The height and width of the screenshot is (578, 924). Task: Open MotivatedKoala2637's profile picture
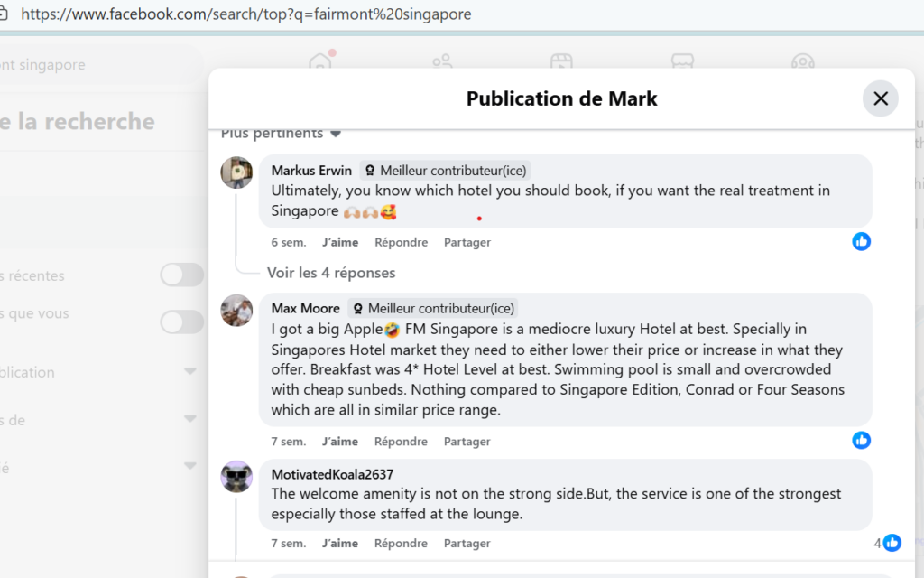pos(236,476)
